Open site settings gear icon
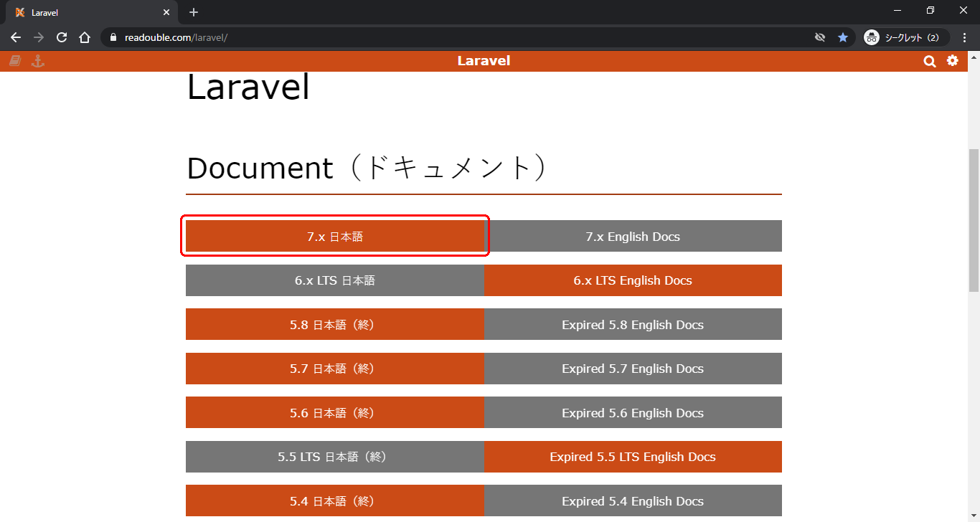 pyautogui.click(x=953, y=61)
